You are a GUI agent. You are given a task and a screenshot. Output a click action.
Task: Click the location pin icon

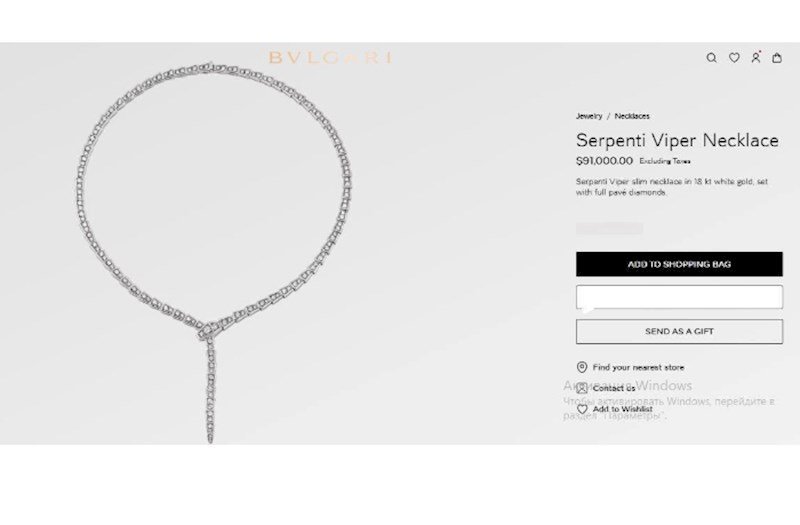coord(582,367)
